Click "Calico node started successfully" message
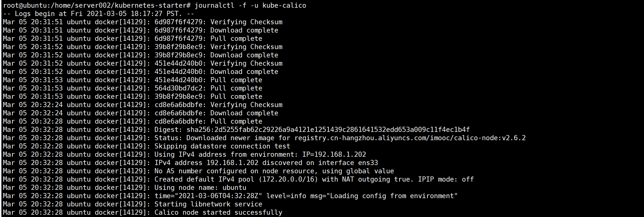 [218, 212]
